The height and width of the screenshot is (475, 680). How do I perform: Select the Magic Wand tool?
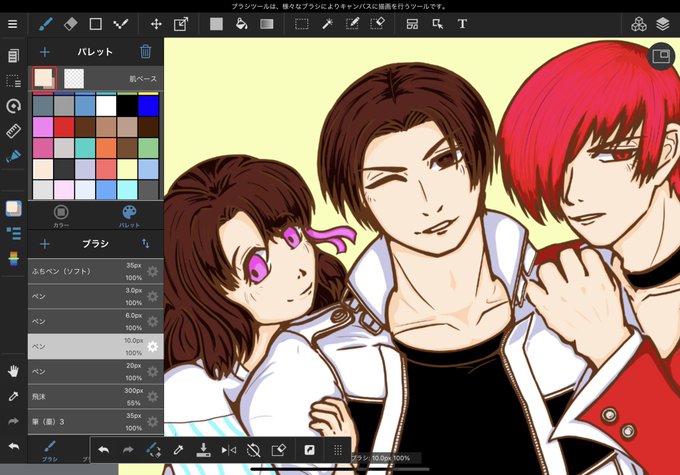pyautogui.click(x=327, y=24)
